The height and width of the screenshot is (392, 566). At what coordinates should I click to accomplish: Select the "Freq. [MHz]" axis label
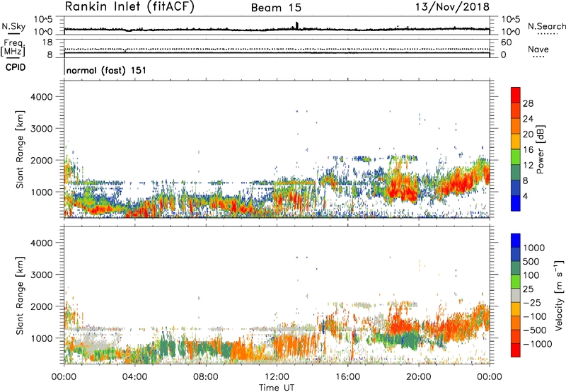[x=13, y=48]
